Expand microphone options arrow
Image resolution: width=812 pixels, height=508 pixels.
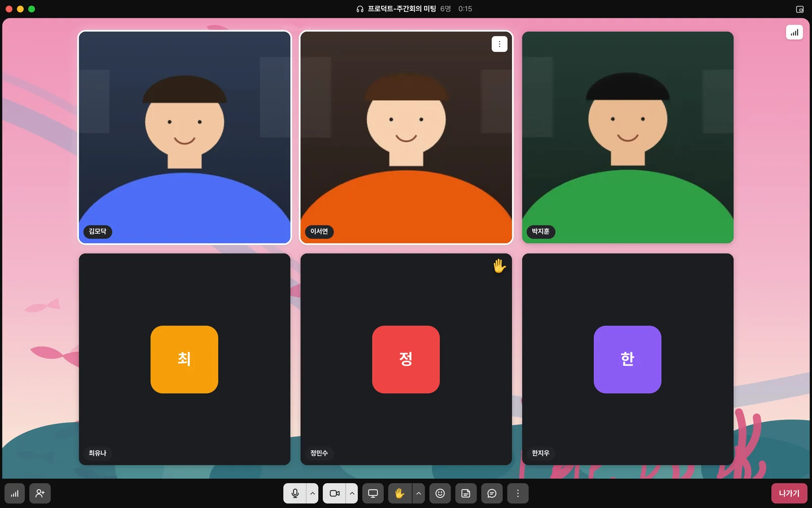click(313, 493)
